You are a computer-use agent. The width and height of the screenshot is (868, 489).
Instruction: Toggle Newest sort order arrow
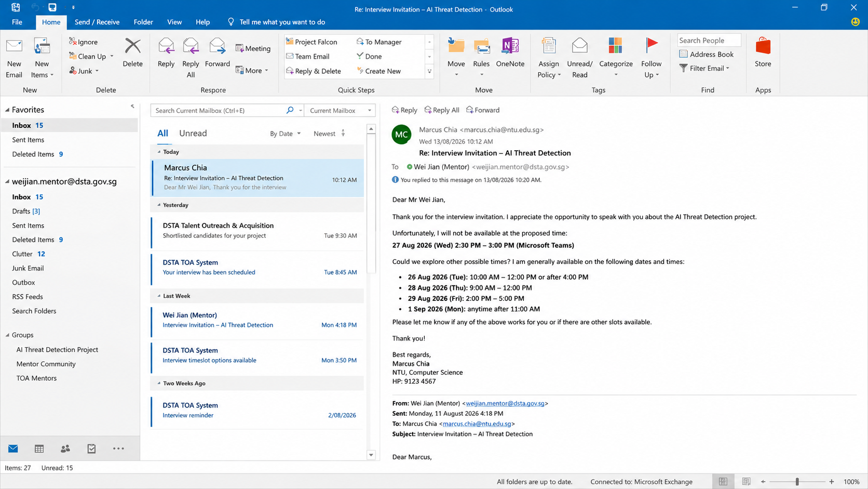pyautogui.click(x=343, y=134)
